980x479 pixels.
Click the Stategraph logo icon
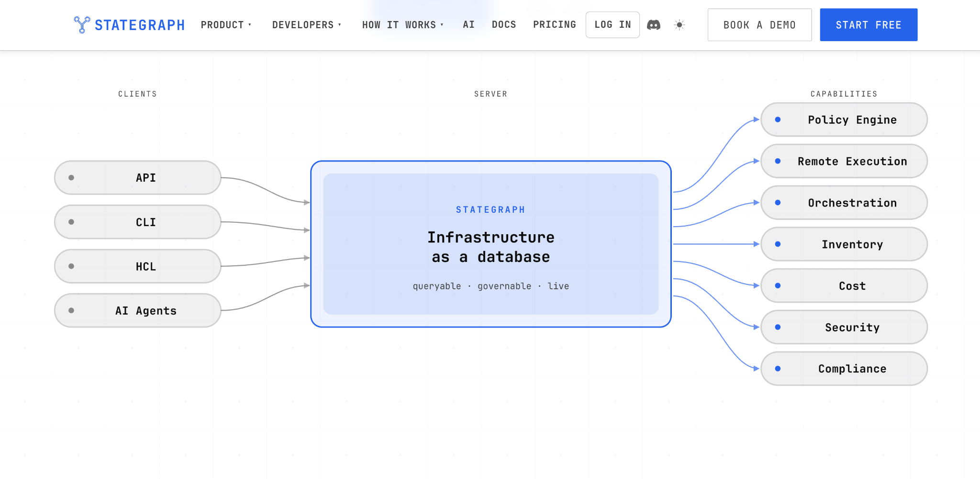[82, 24]
